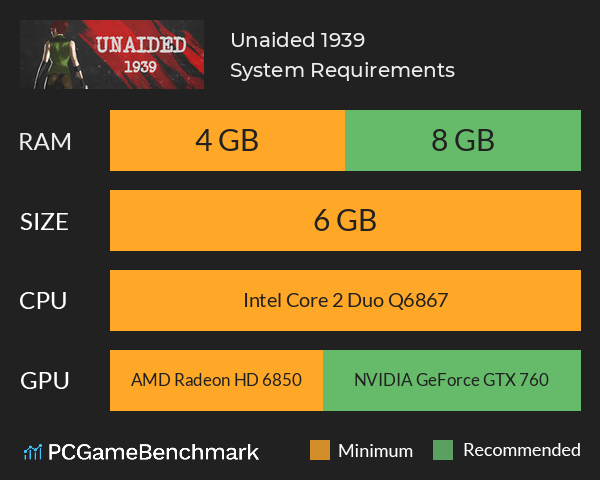Click the SIZE row label

click(x=44, y=222)
